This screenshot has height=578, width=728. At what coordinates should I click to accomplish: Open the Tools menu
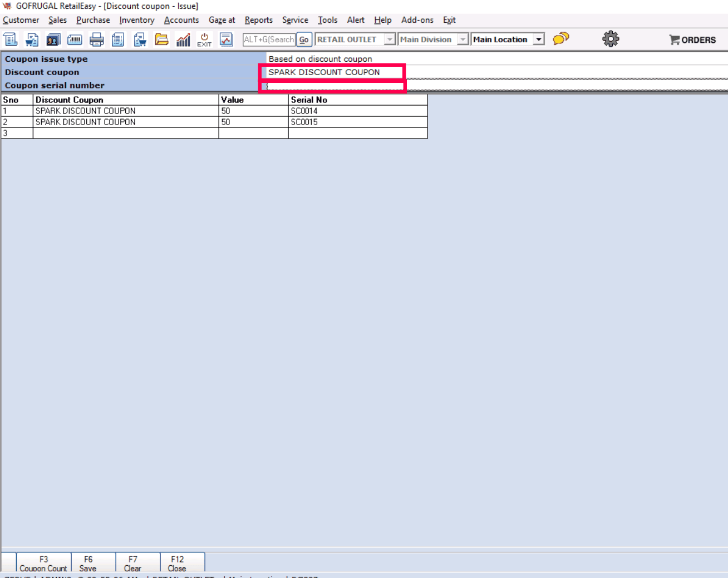[x=327, y=20]
